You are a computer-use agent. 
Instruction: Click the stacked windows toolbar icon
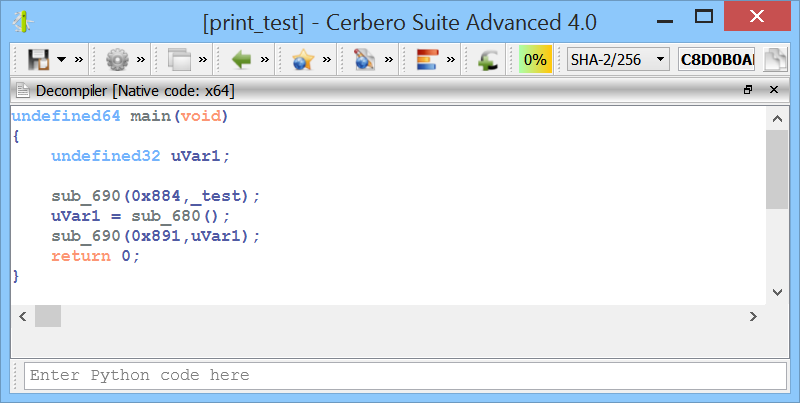[179, 60]
